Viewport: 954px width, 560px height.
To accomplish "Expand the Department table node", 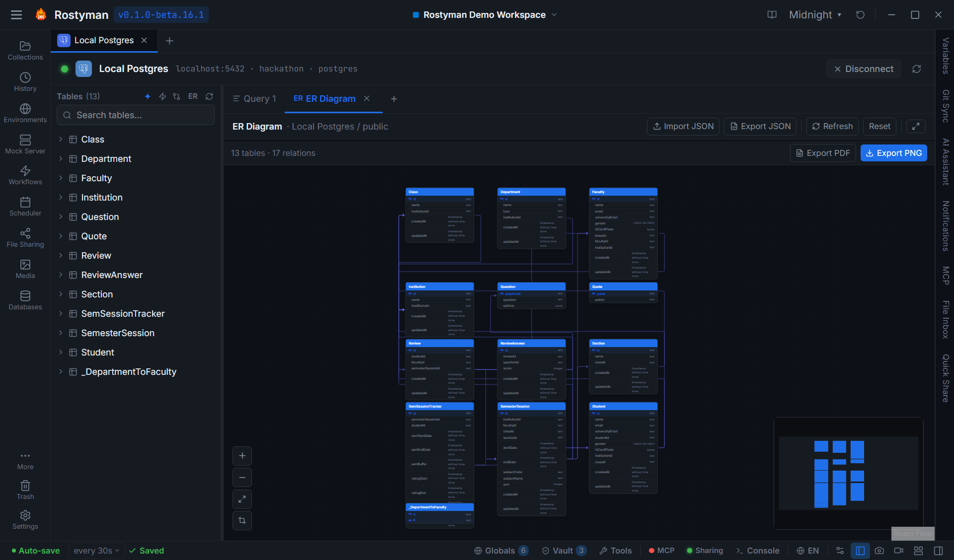I will coord(61,159).
